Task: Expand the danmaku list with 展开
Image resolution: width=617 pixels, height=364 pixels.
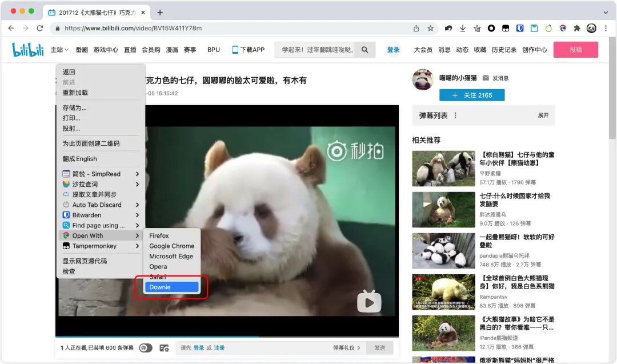Action: click(543, 115)
